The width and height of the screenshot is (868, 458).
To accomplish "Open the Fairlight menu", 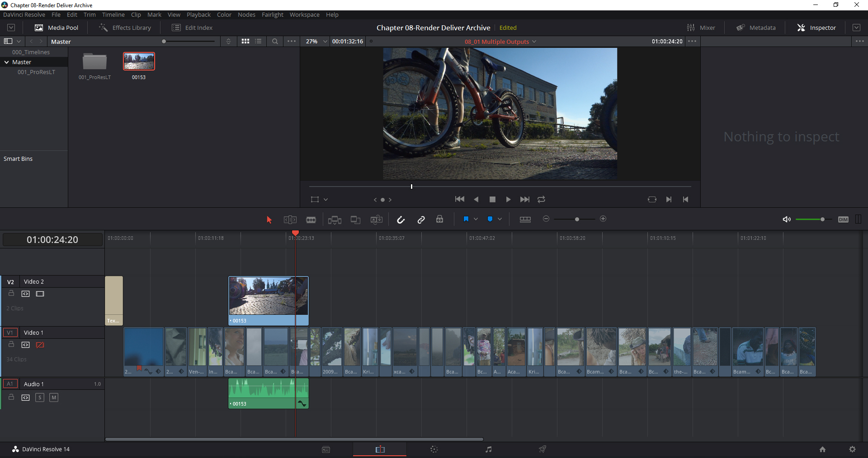I will (x=272, y=14).
